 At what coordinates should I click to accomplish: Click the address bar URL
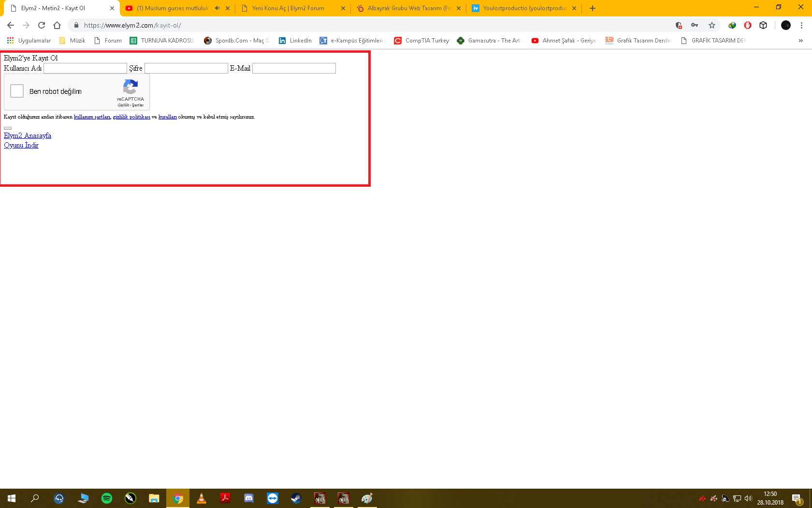(132, 25)
